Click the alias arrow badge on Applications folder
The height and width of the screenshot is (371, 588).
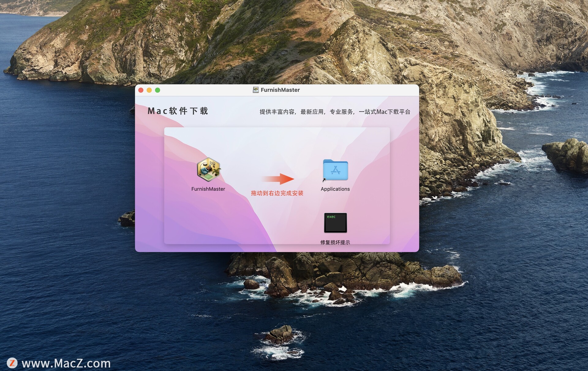point(324,180)
